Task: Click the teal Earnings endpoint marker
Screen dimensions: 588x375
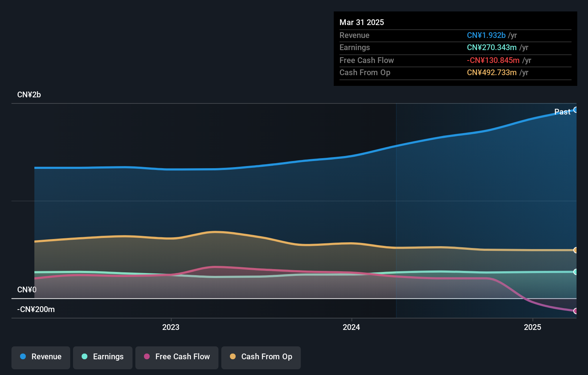Action: (x=575, y=272)
